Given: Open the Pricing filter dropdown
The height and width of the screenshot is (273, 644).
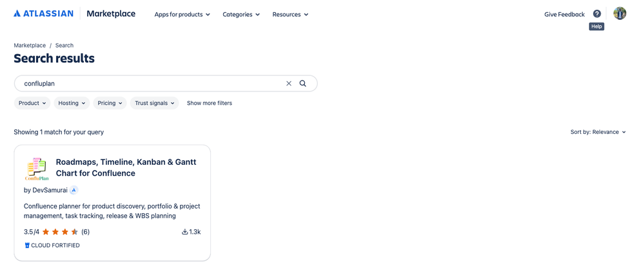Looking at the screenshot, I should 110,103.
